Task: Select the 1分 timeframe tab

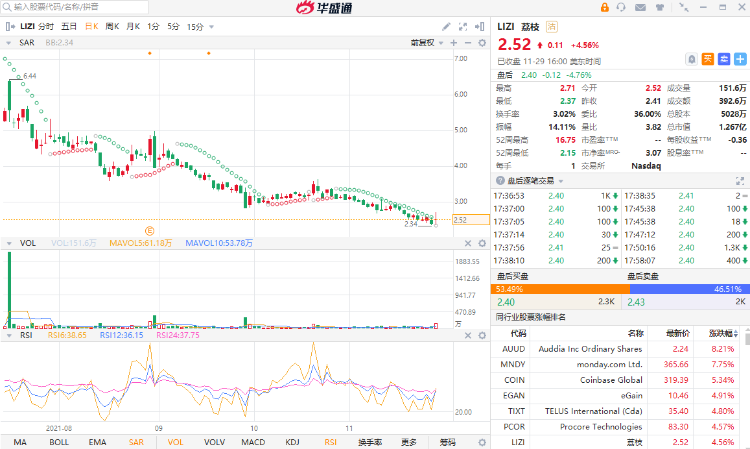Action: 153,27
